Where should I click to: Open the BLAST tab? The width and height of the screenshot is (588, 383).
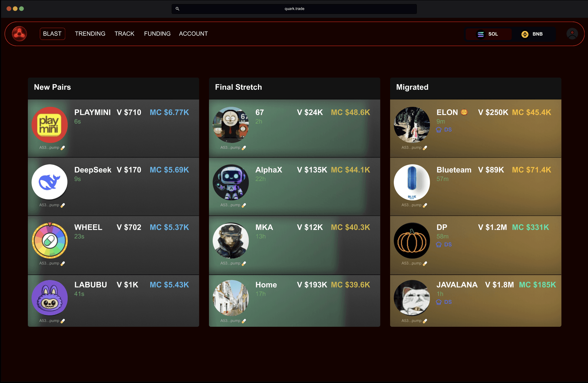click(52, 34)
